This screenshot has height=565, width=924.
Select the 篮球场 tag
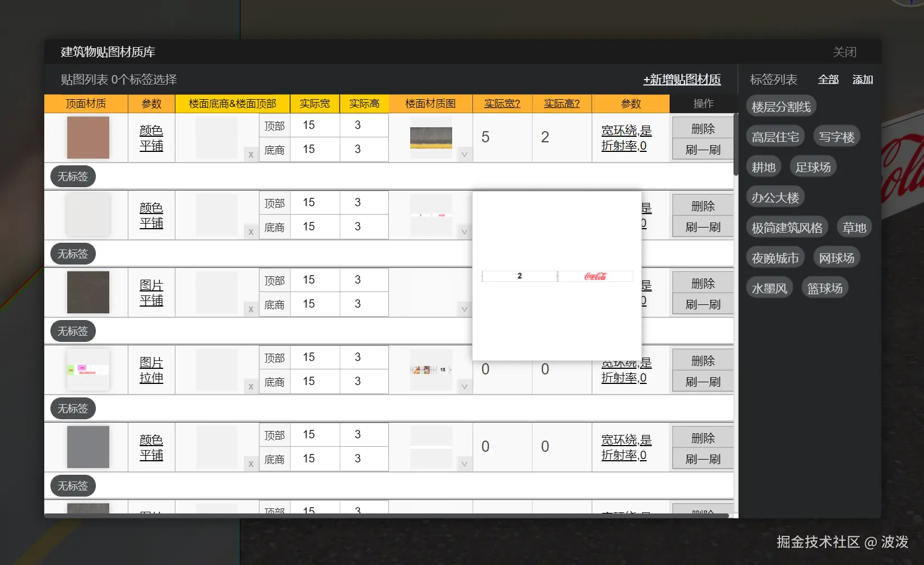click(x=825, y=288)
